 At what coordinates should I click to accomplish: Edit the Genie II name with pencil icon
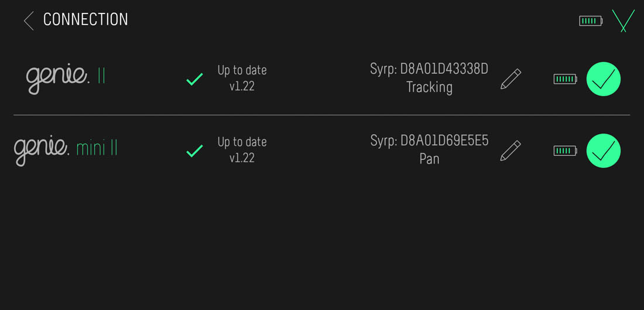[x=511, y=79]
